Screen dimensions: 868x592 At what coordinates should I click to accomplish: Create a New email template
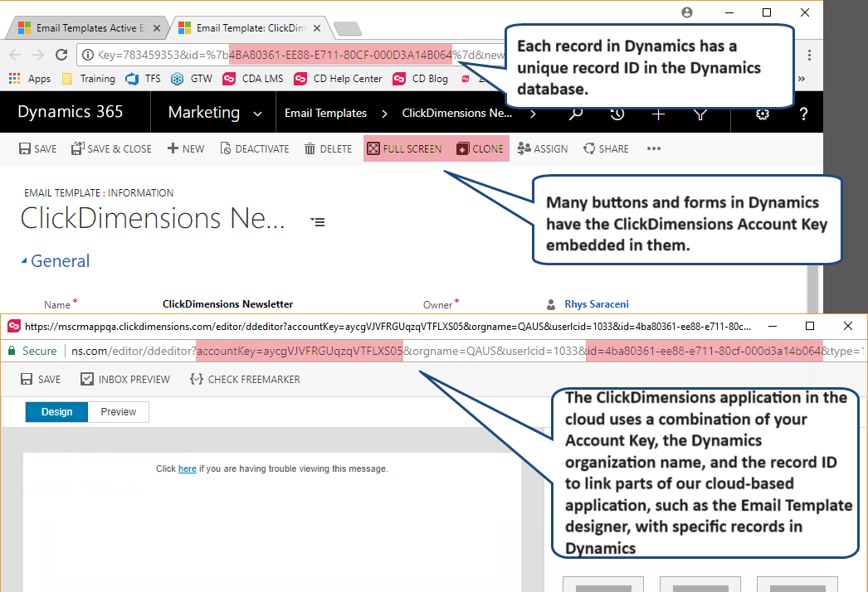186,149
